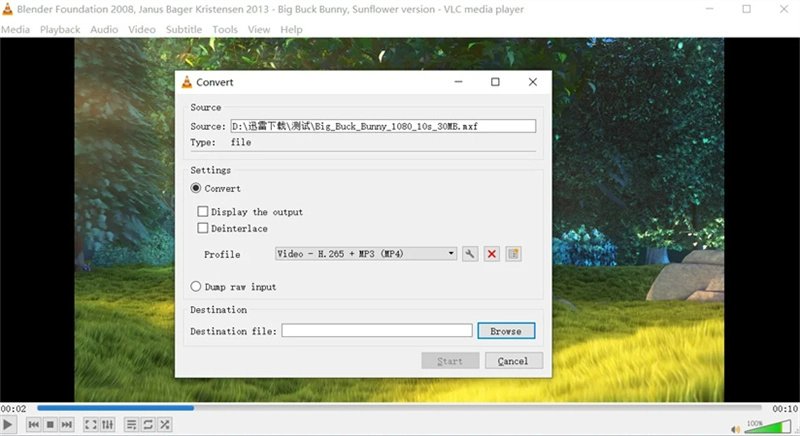Select Dump raw input option

point(195,287)
